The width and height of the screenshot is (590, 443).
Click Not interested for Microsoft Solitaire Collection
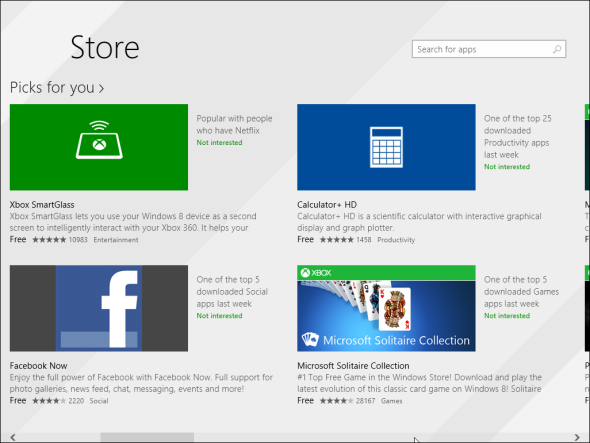click(x=507, y=316)
